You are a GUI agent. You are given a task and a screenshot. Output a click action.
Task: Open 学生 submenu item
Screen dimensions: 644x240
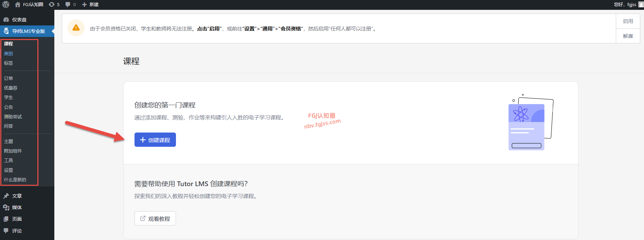tap(8, 97)
